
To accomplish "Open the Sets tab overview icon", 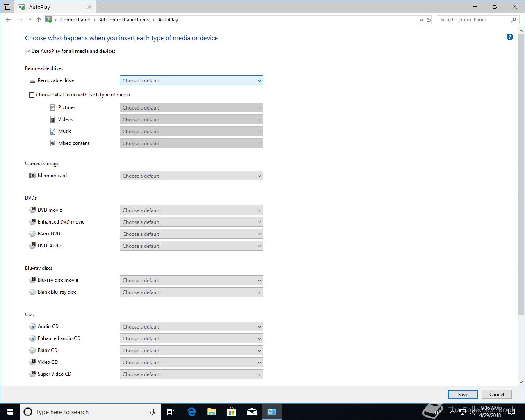I will point(7,7).
